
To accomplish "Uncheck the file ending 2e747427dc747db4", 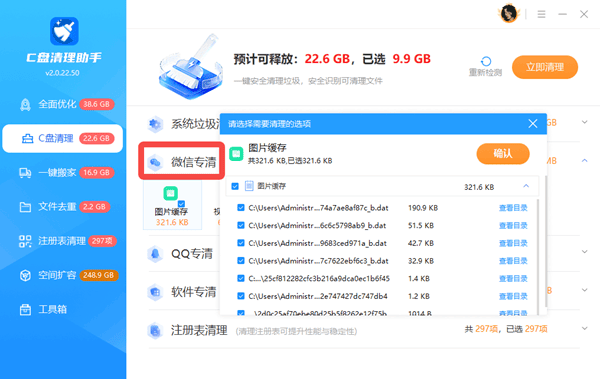I will (x=241, y=296).
